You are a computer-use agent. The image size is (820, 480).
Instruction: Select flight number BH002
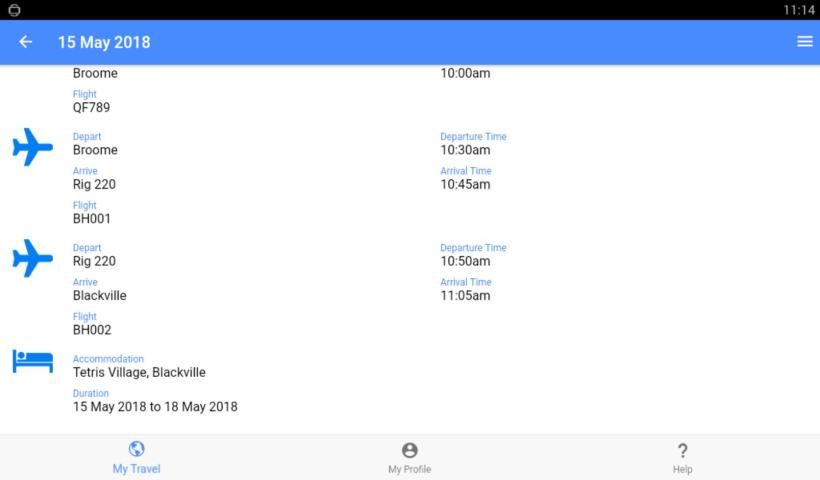pyautogui.click(x=92, y=330)
